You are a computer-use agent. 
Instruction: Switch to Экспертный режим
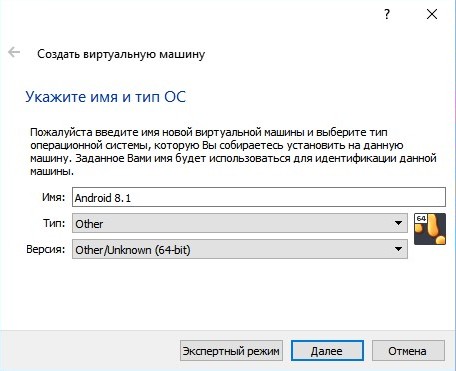(x=231, y=351)
